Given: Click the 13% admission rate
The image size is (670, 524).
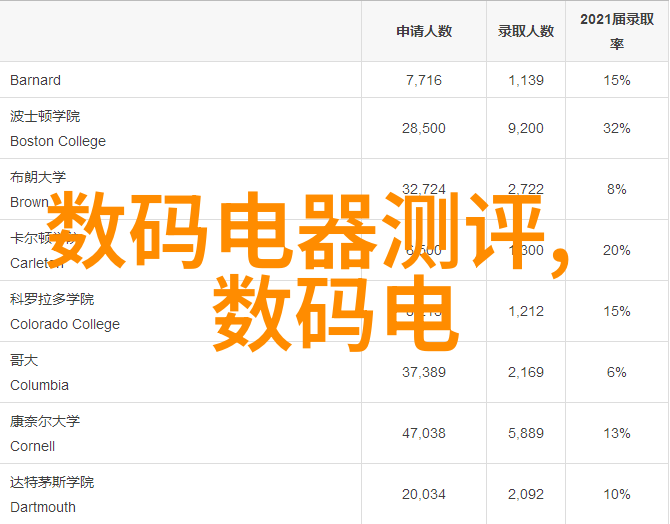Looking at the screenshot, I should (617, 433).
